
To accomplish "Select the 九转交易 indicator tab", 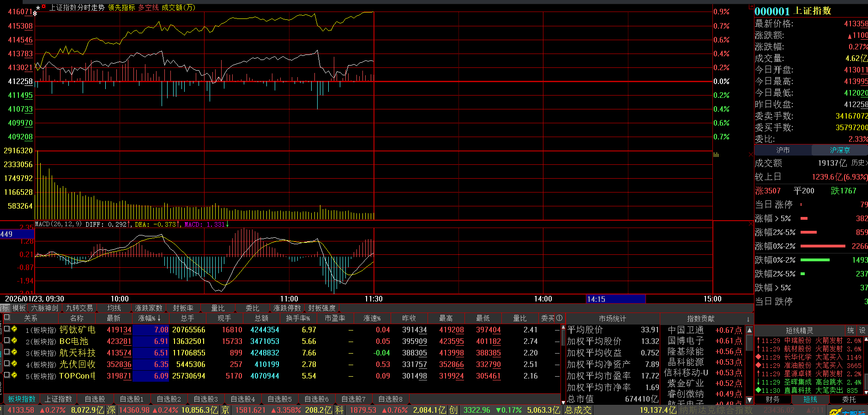I will [x=79, y=308].
